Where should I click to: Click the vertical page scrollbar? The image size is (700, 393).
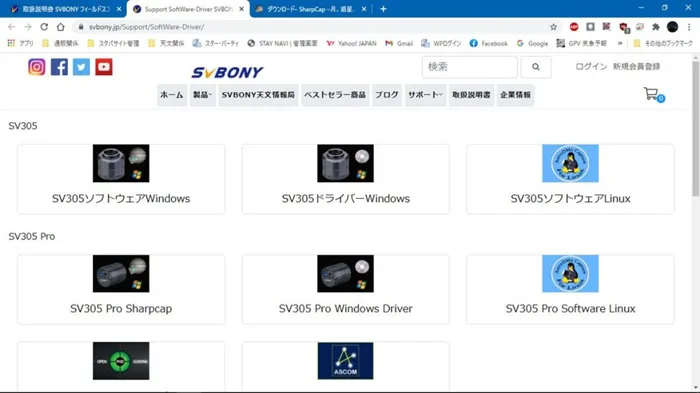[696, 129]
